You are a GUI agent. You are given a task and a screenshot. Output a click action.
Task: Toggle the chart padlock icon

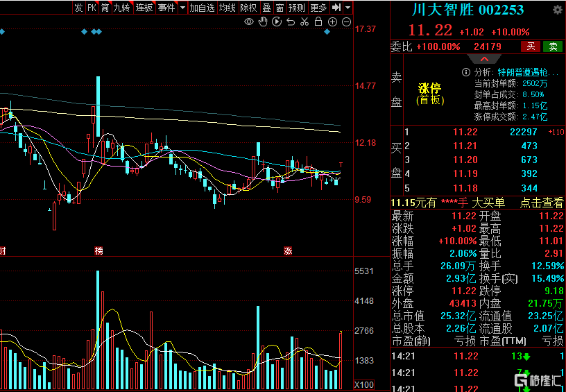pyautogui.click(x=318, y=22)
